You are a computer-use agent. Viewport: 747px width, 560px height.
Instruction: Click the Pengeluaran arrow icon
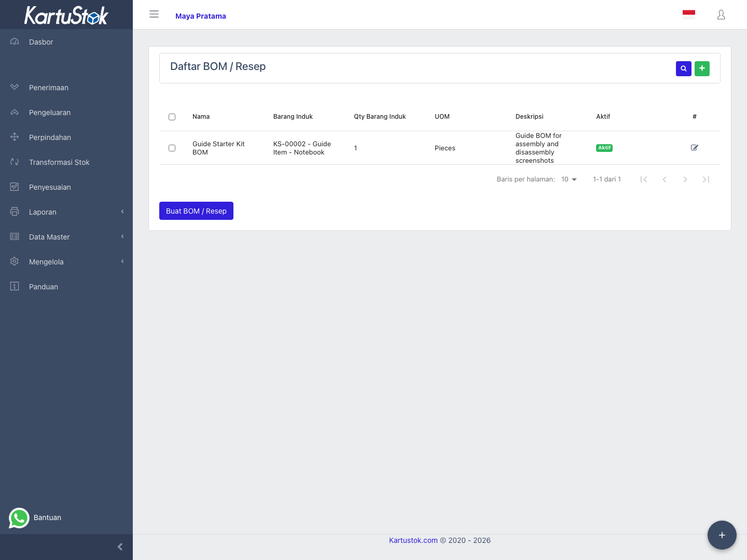[x=15, y=112]
